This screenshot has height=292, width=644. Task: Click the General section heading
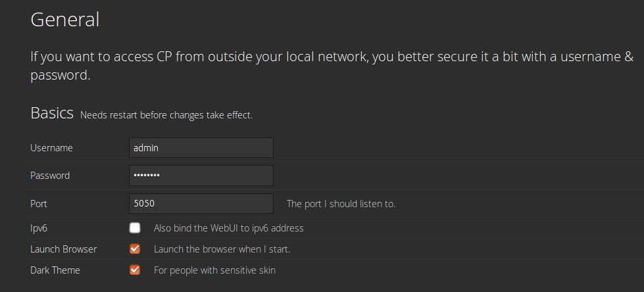pos(65,19)
